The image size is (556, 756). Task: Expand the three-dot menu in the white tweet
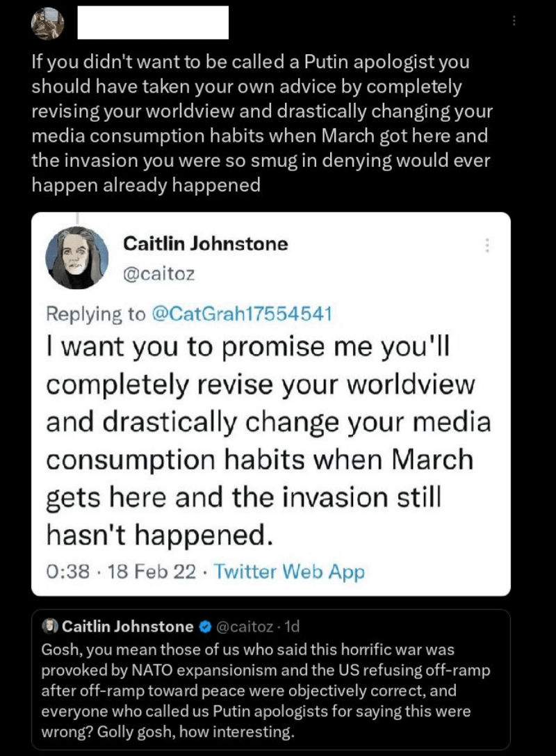[x=487, y=245]
